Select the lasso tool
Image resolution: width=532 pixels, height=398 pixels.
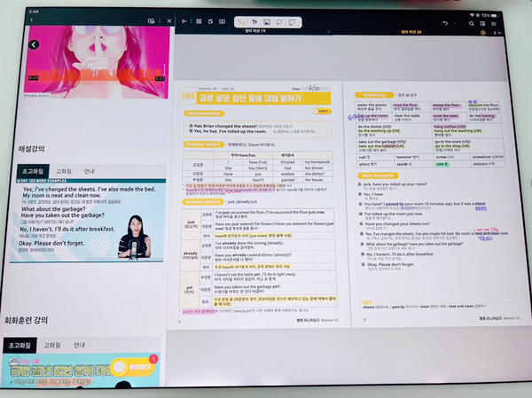279,22
